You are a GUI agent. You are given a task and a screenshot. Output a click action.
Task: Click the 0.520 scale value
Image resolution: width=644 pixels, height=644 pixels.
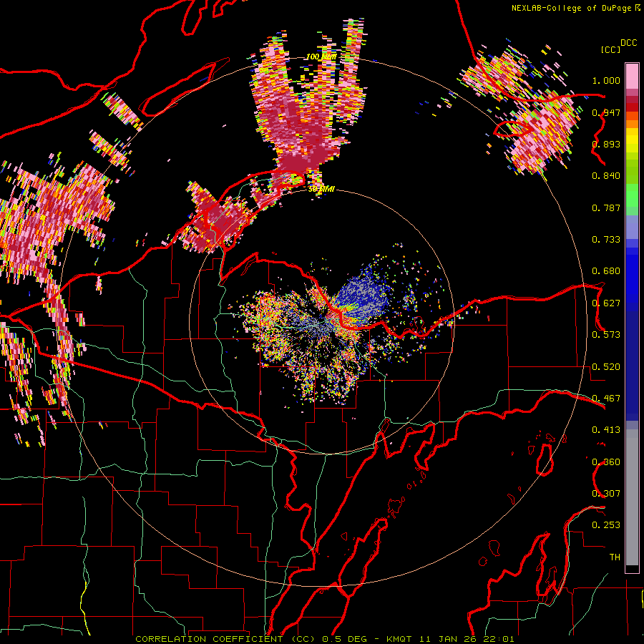click(x=606, y=367)
